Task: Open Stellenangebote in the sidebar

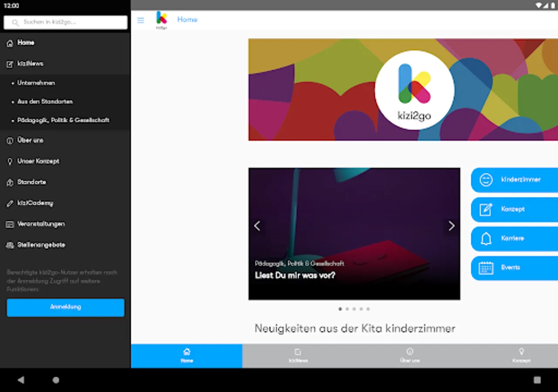Action: click(x=65, y=245)
